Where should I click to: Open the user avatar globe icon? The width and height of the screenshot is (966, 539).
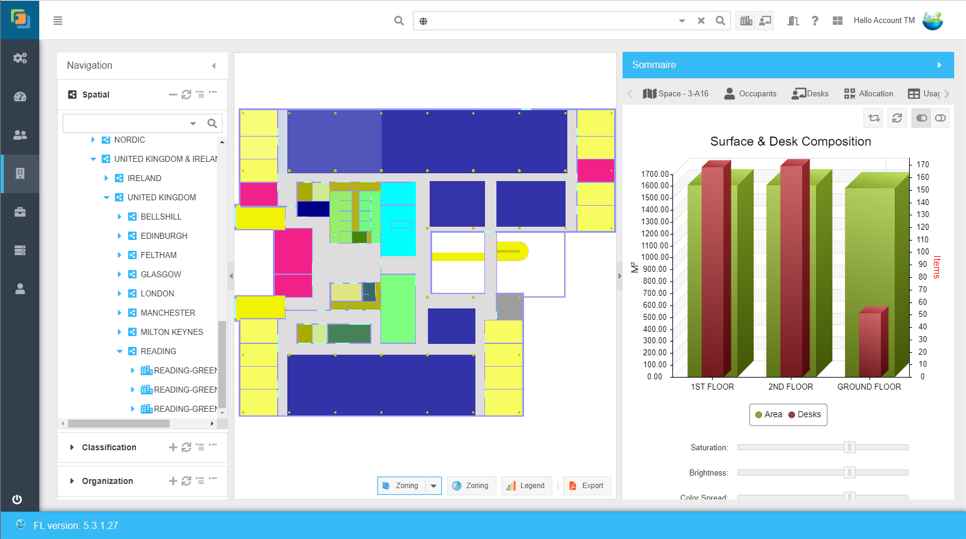point(933,20)
